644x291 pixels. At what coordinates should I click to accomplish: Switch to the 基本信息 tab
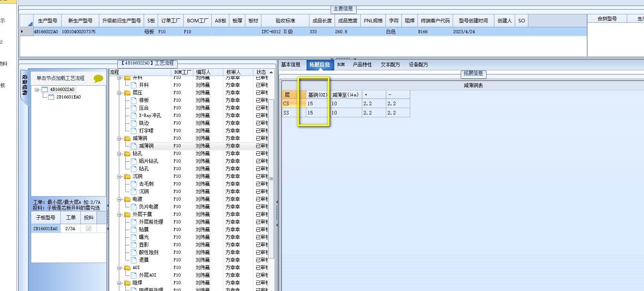[291, 65]
